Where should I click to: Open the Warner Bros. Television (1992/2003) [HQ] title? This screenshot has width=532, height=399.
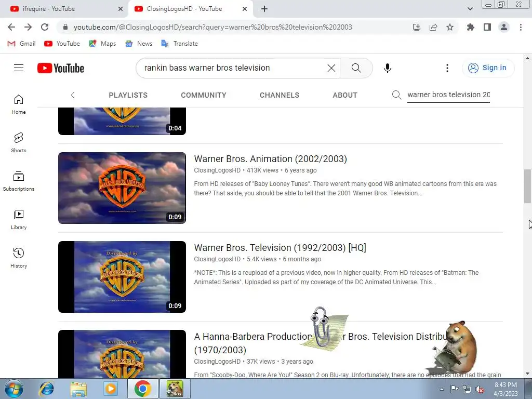(280, 248)
